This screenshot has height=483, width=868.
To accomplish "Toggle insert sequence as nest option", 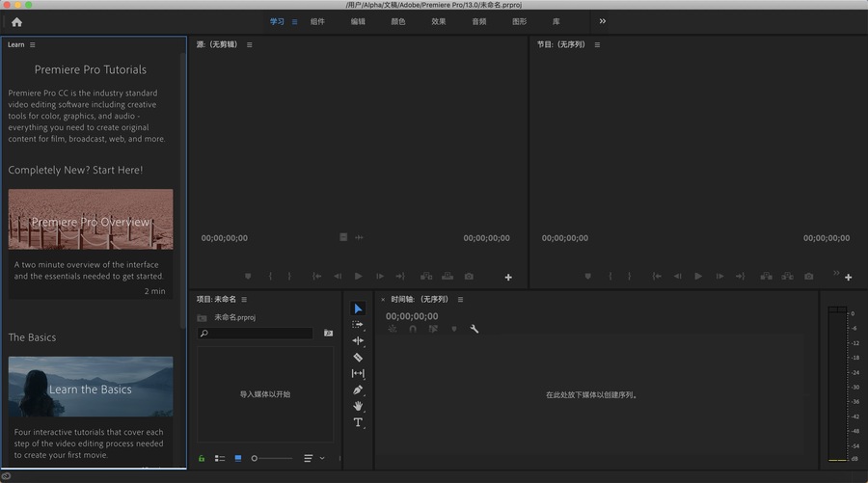I will [x=393, y=329].
